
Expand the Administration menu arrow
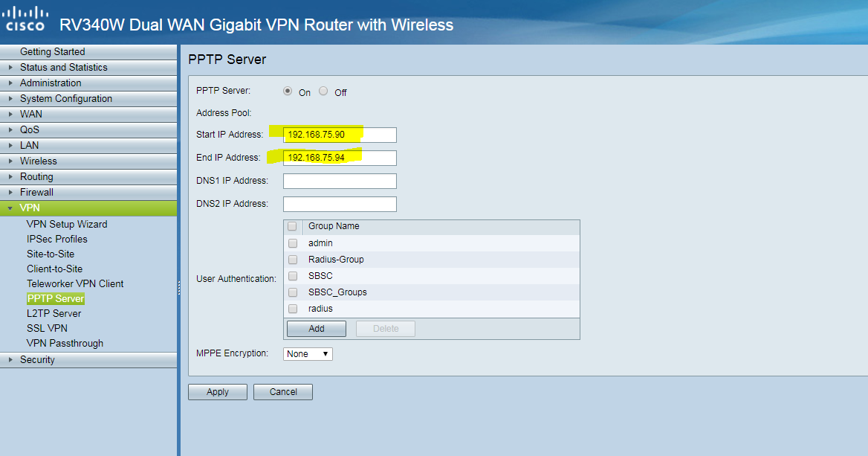click(x=10, y=83)
